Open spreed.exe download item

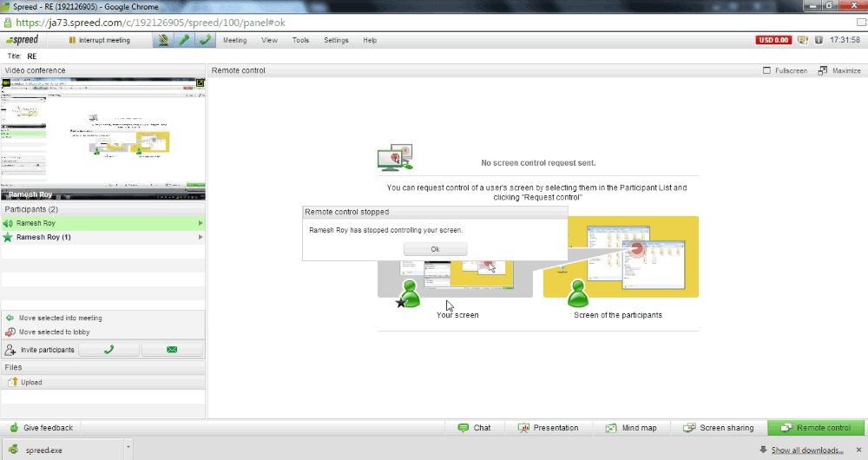coord(63,450)
